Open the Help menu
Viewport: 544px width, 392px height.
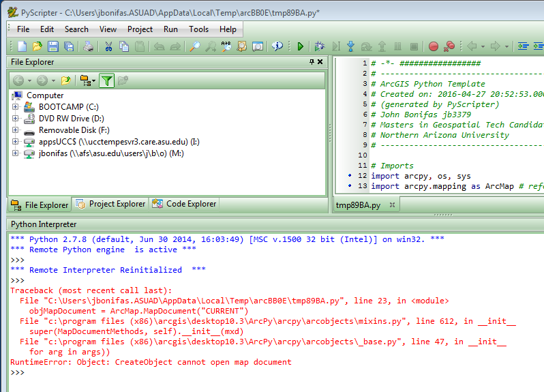click(x=228, y=29)
